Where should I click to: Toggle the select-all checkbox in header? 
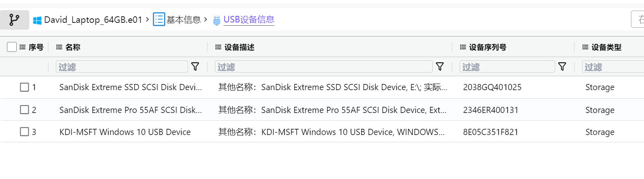12,47
